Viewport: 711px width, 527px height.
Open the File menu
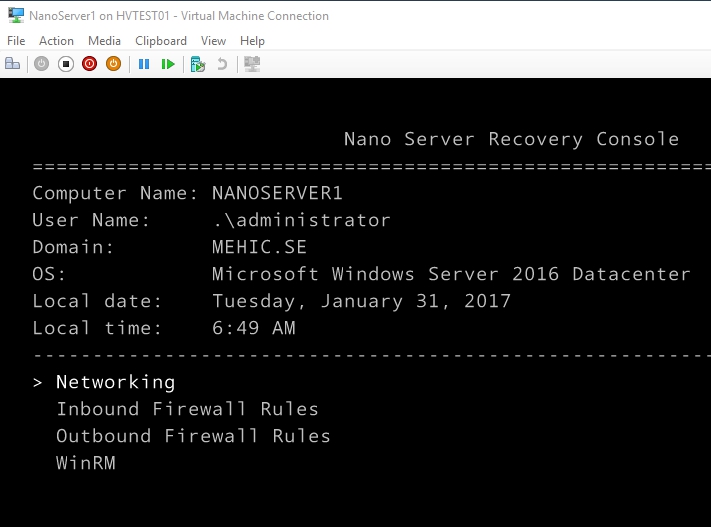pyautogui.click(x=16, y=41)
